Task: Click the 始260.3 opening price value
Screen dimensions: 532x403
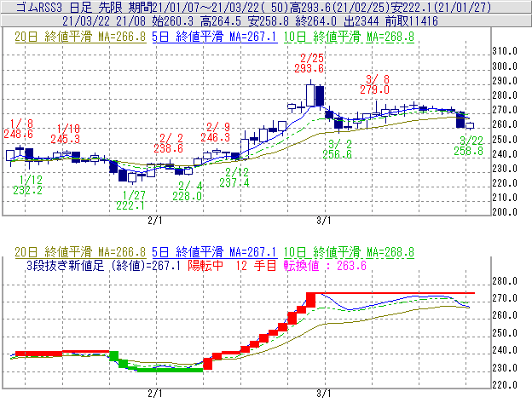Action: (173, 21)
